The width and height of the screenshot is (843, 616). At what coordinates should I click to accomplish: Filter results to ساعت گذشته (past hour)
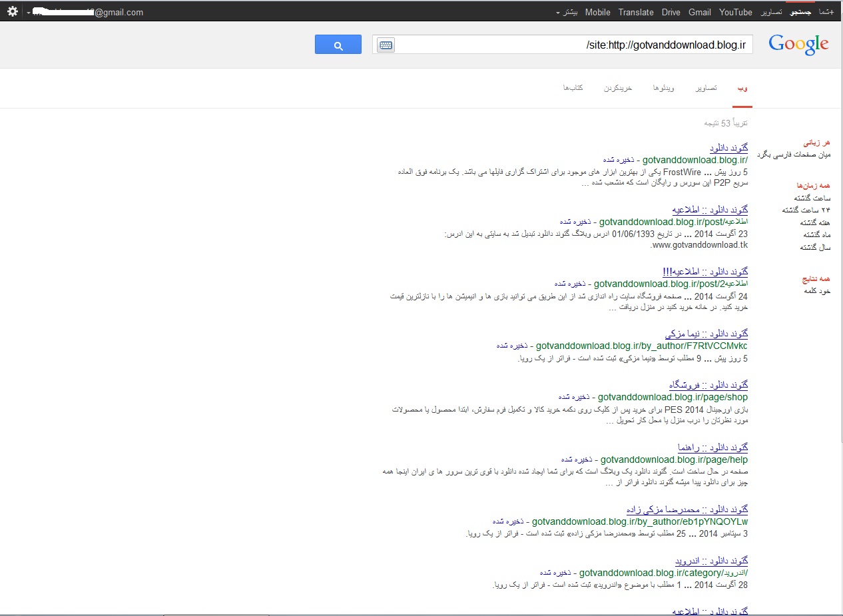(812, 198)
